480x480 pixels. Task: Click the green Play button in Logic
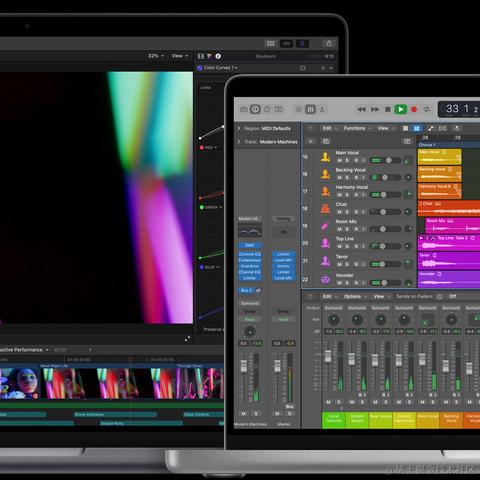(401, 109)
